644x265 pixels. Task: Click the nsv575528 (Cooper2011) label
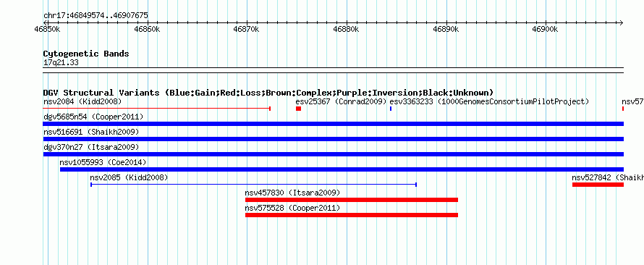coord(292,208)
